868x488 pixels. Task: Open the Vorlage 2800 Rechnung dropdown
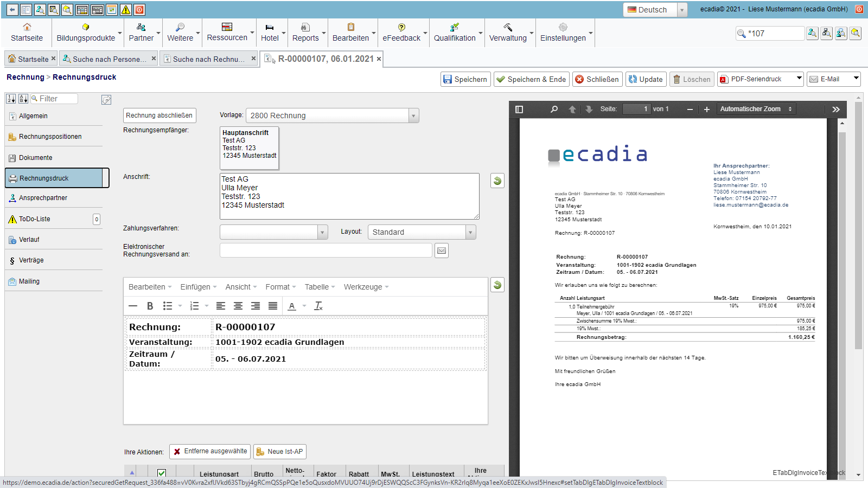(x=413, y=115)
